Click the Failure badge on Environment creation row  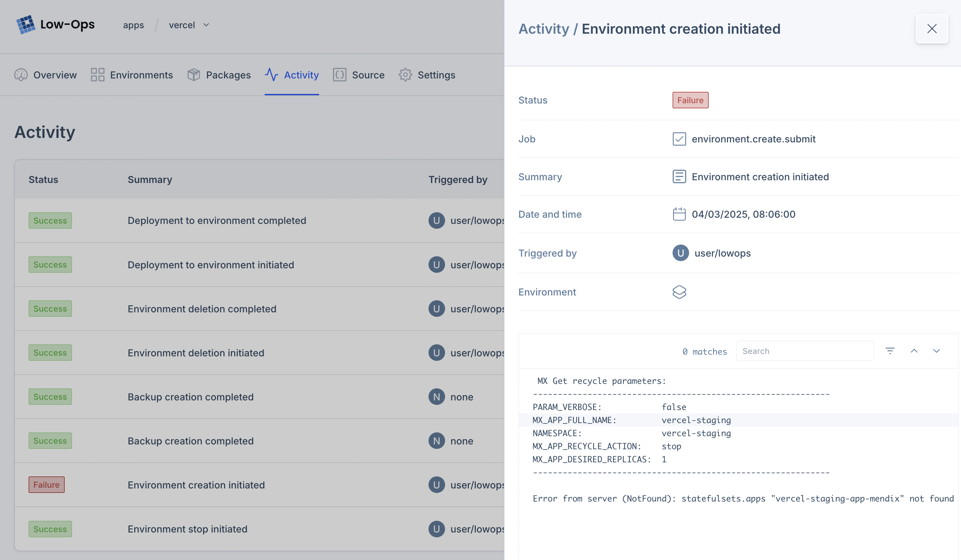(46, 485)
